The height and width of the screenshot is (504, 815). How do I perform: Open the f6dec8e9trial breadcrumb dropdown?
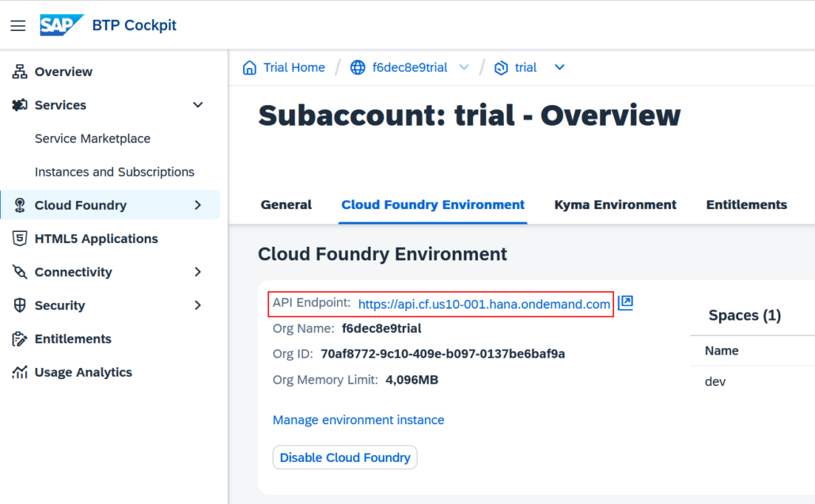tap(464, 67)
